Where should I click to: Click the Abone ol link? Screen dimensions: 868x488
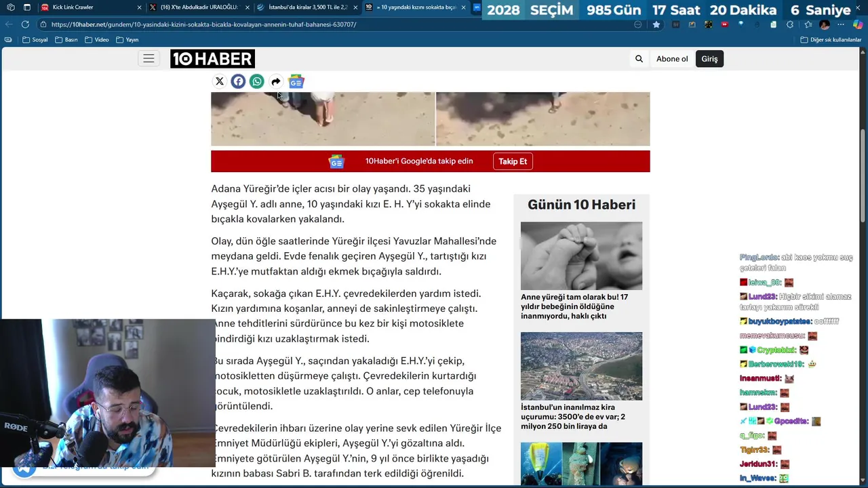tap(672, 59)
